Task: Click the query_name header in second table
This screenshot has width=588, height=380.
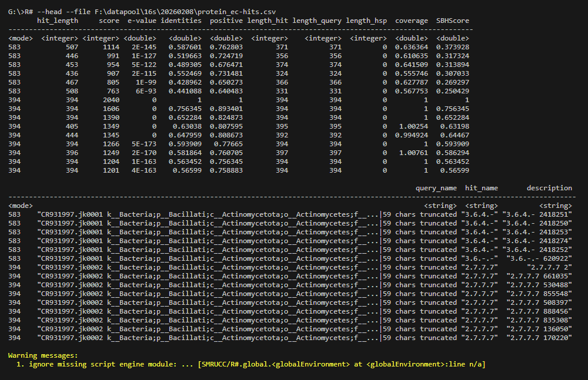Action: 436,188
